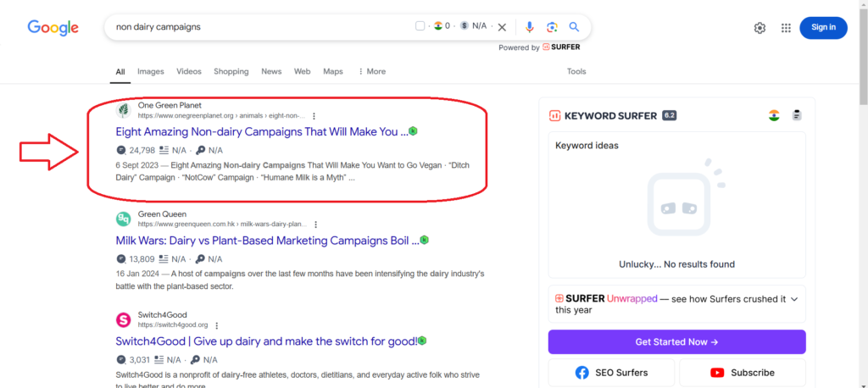Open options menu for Green Queen result
The height and width of the screenshot is (388, 868).
click(x=315, y=224)
